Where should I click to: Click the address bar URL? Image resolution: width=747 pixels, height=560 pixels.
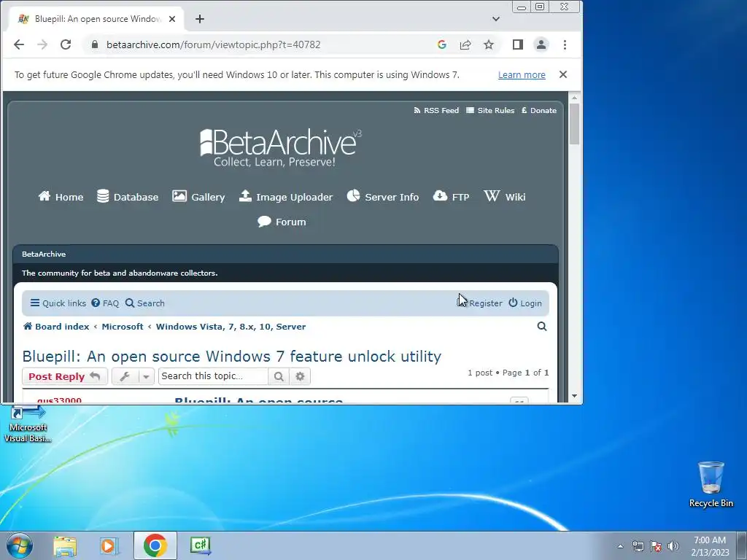214,44
